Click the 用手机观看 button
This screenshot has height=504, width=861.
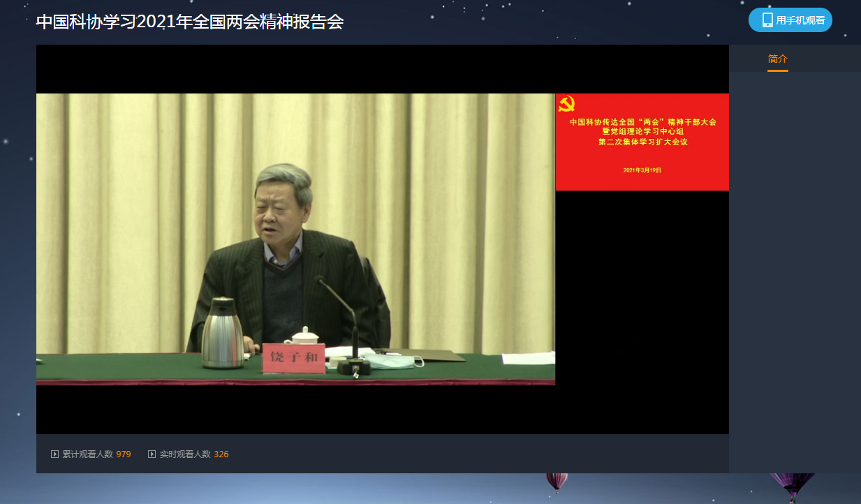(790, 20)
